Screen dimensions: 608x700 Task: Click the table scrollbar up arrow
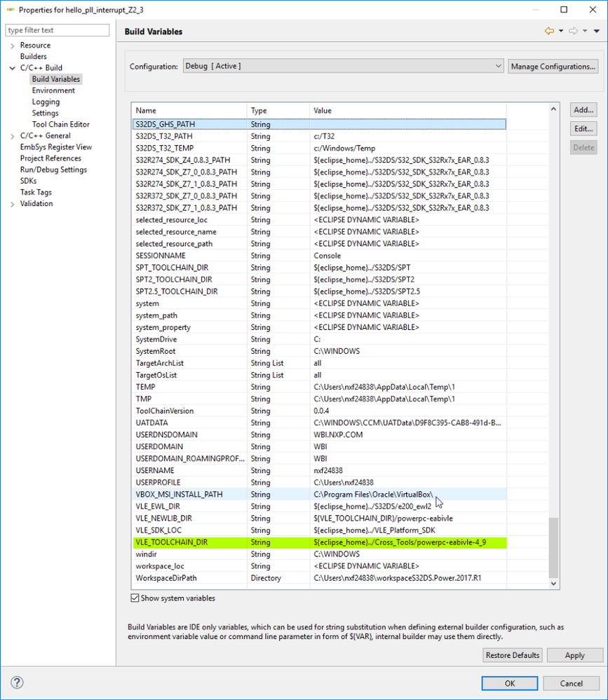click(x=553, y=109)
